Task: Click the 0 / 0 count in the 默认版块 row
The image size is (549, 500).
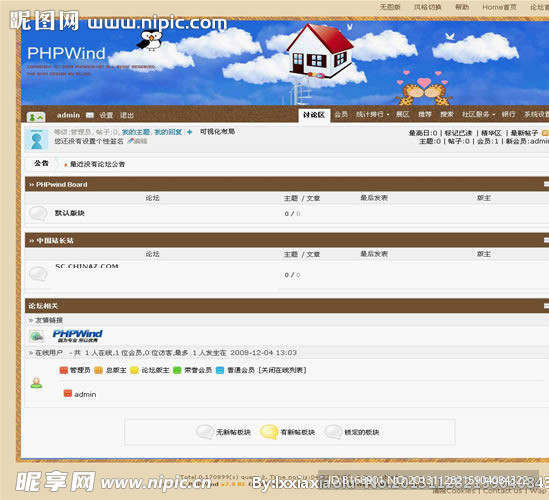Action: (x=292, y=214)
